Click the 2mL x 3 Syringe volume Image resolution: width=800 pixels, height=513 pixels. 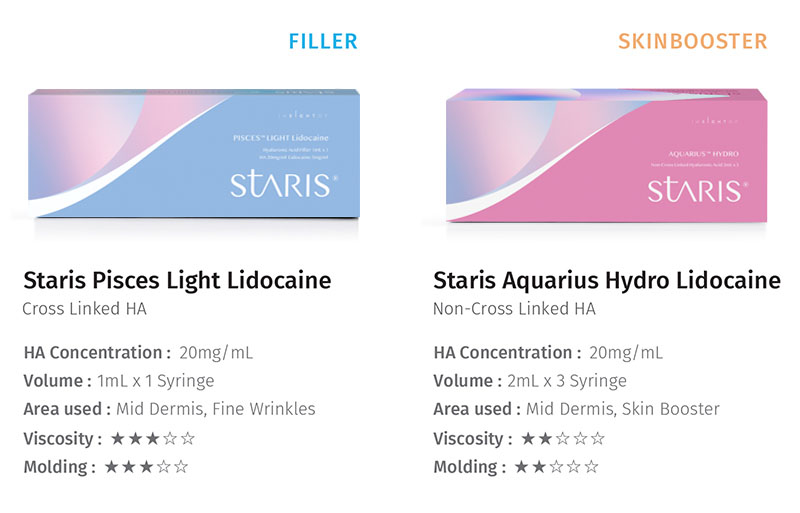coord(567,381)
